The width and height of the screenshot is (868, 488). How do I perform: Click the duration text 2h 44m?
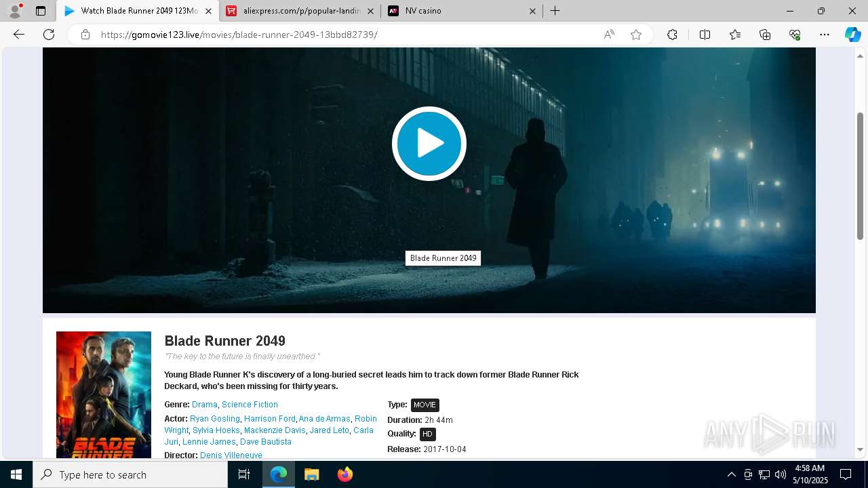coord(439,420)
